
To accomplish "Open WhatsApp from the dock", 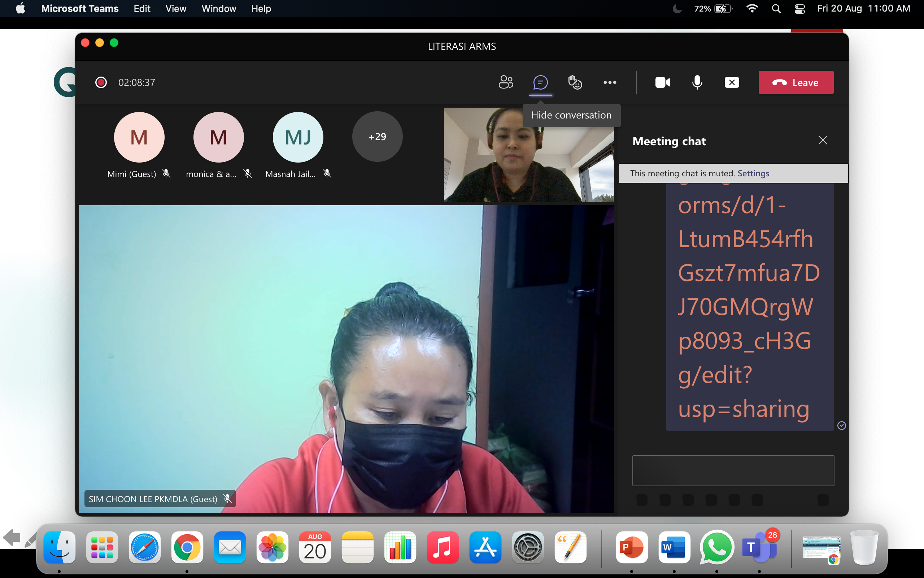I will [x=717, y=547].
